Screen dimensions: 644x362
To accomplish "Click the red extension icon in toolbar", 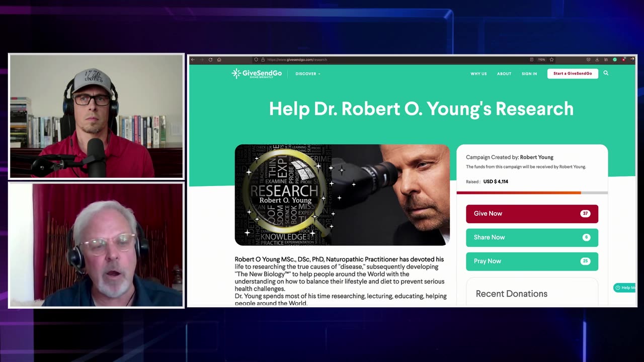I will (624, 59).
